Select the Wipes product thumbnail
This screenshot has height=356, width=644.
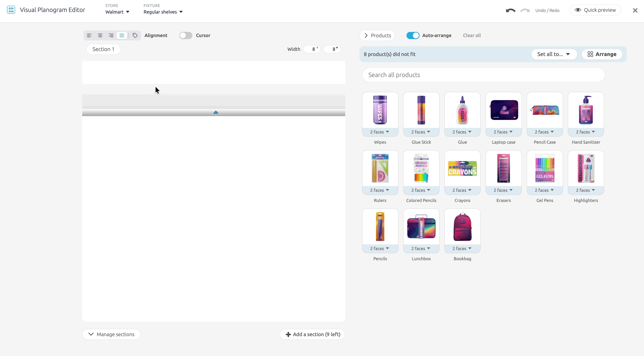tap(380, 110)
